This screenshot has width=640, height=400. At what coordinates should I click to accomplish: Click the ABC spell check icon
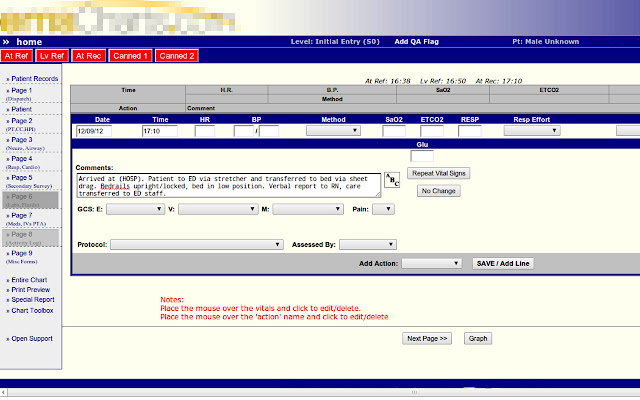pos(391,180)
